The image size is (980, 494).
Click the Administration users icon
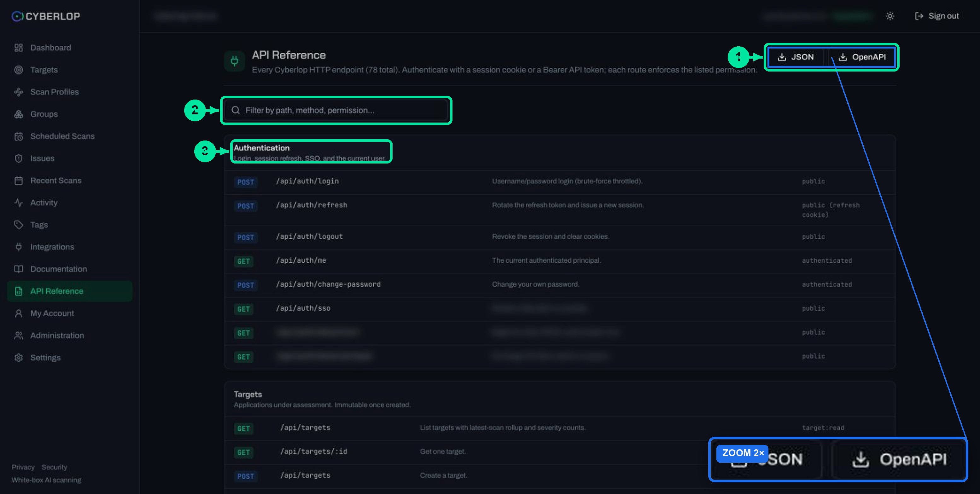pyautogui.click(x=18, y=335)
